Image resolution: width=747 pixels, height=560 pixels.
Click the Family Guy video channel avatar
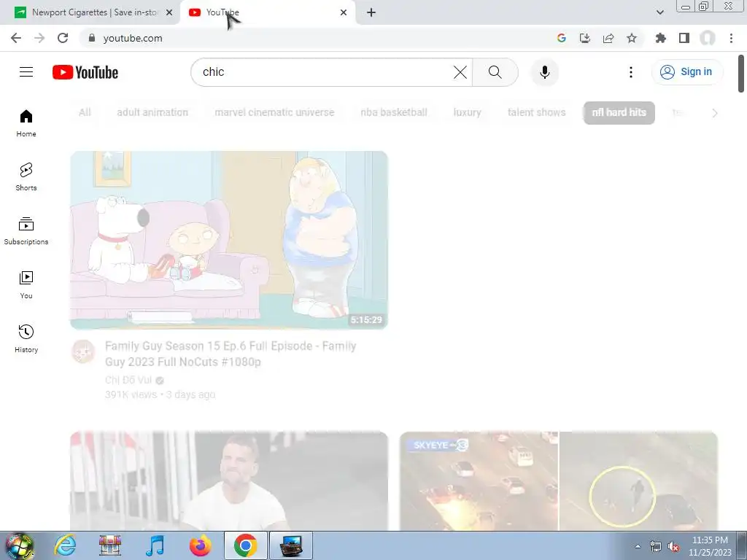pyautogui.click(x=83, y=351)
